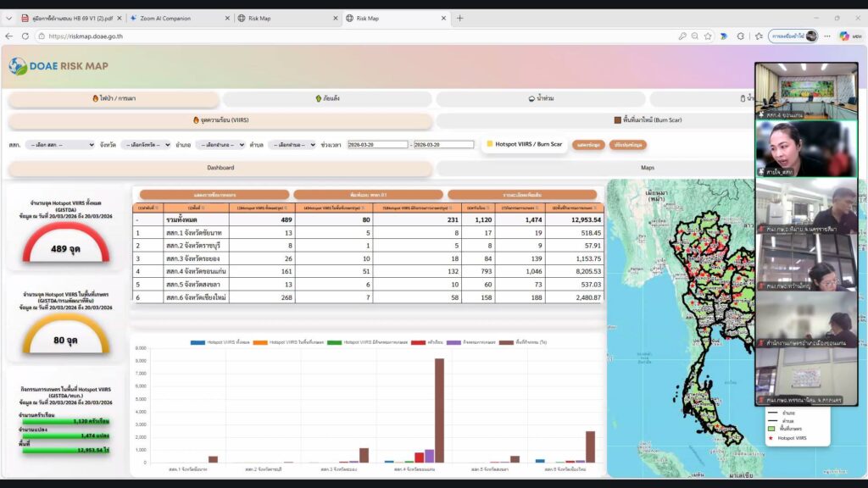Switch to the Maps tab

click(647, 169)
